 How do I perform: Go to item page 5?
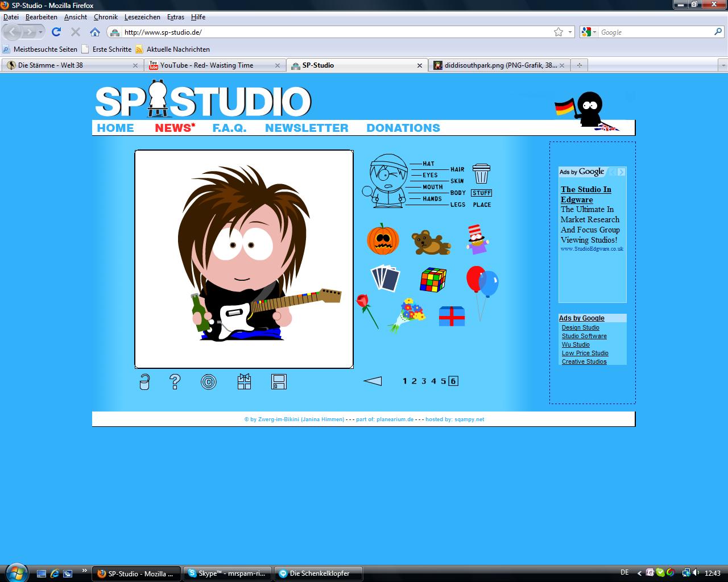point(444,381)
